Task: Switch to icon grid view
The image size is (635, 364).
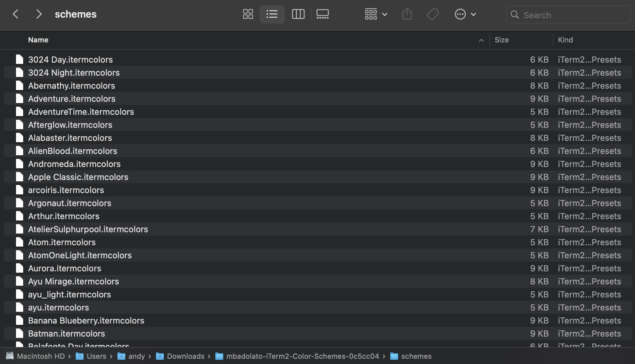Action: coord(247,14)
